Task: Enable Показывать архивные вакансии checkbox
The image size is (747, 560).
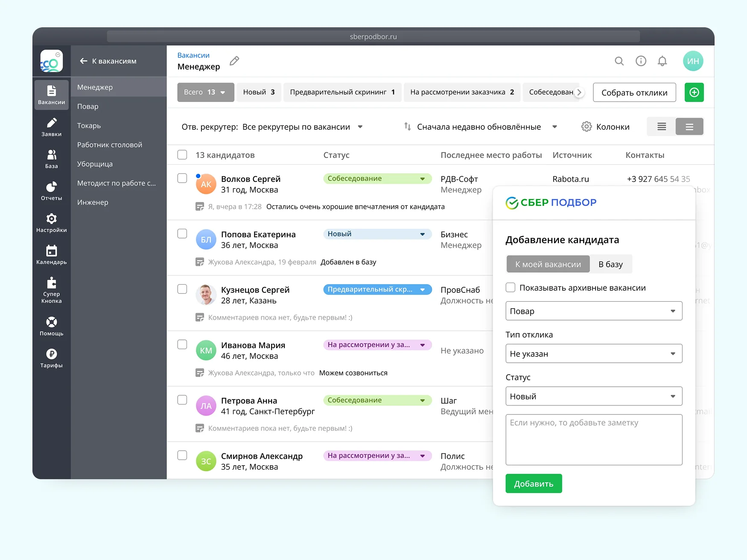Action: (x=511, y=288)
